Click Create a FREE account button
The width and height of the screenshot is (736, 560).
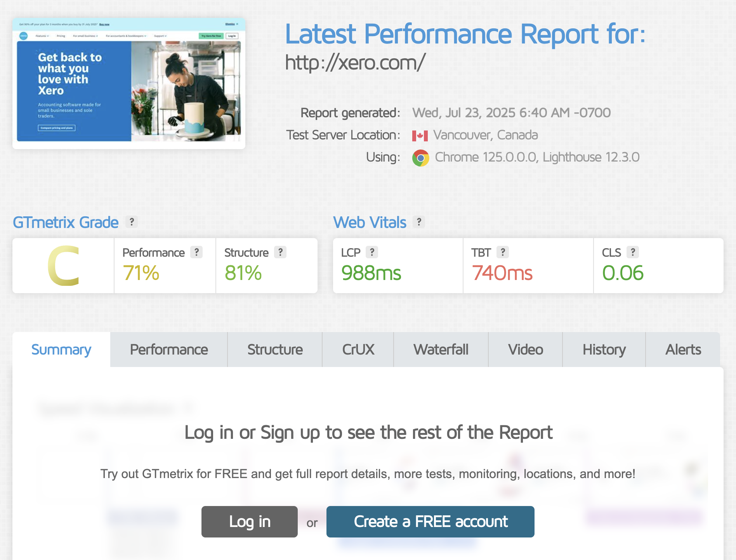430,522
